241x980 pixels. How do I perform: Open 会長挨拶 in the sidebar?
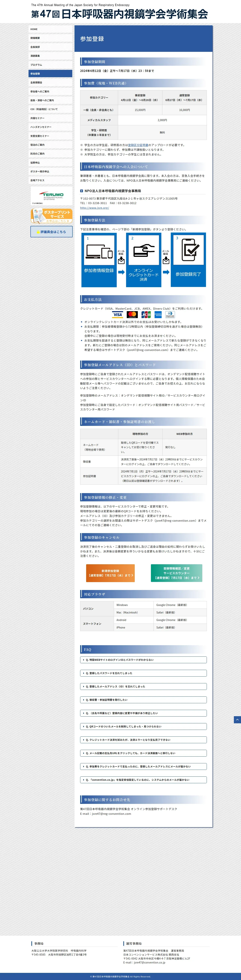tap(50, 47)
